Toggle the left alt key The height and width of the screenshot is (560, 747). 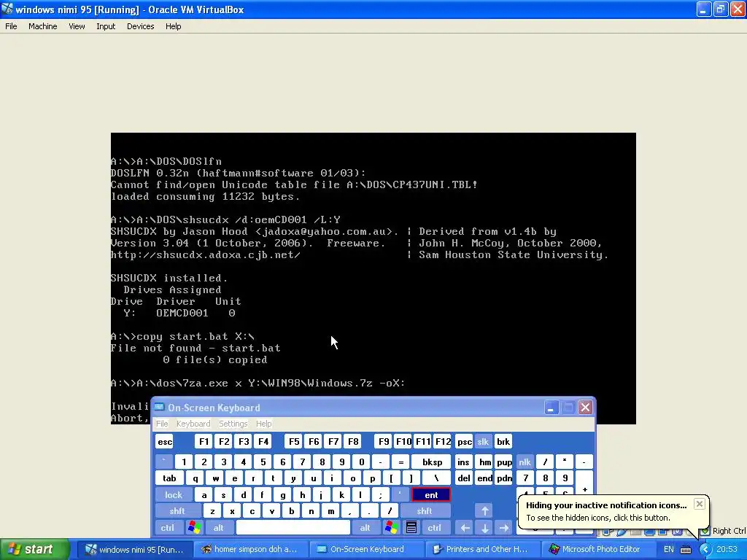point(219,528)
